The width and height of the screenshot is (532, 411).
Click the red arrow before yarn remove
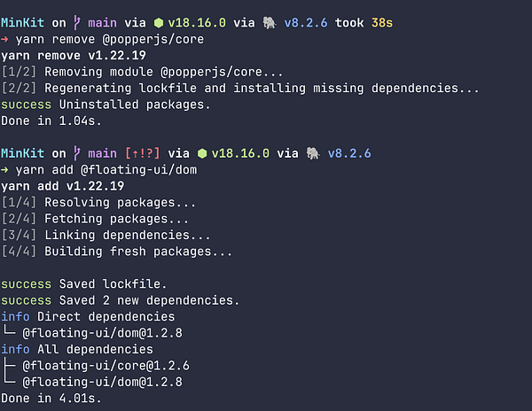point(4,39)
